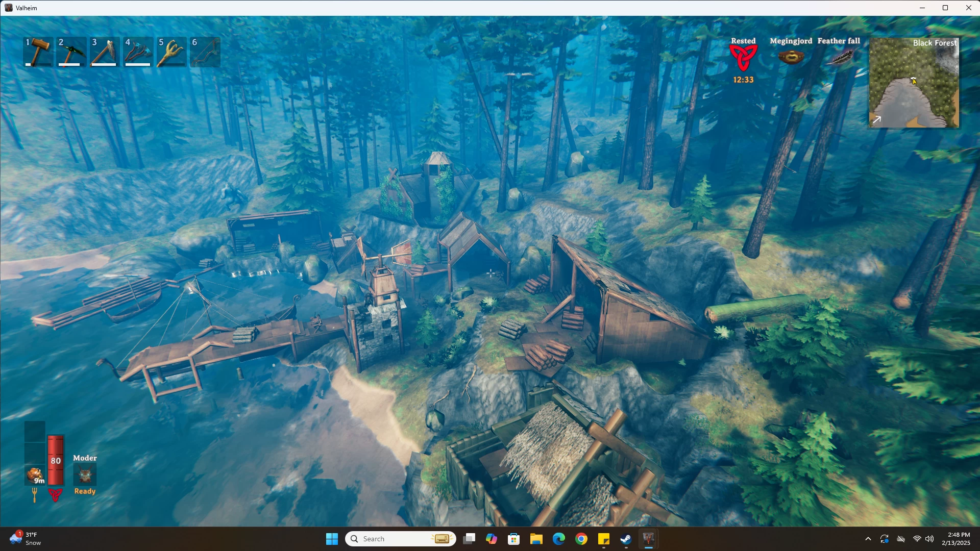Click the red health bar showing 80
The width and height of the screenshot is (980, 551).
coord(56,460)
